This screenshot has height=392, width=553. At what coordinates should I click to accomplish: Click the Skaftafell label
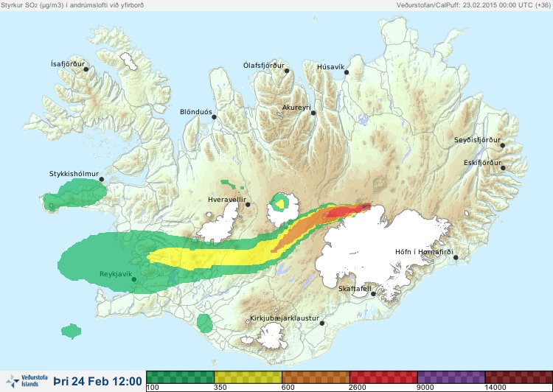click(355, 289)
